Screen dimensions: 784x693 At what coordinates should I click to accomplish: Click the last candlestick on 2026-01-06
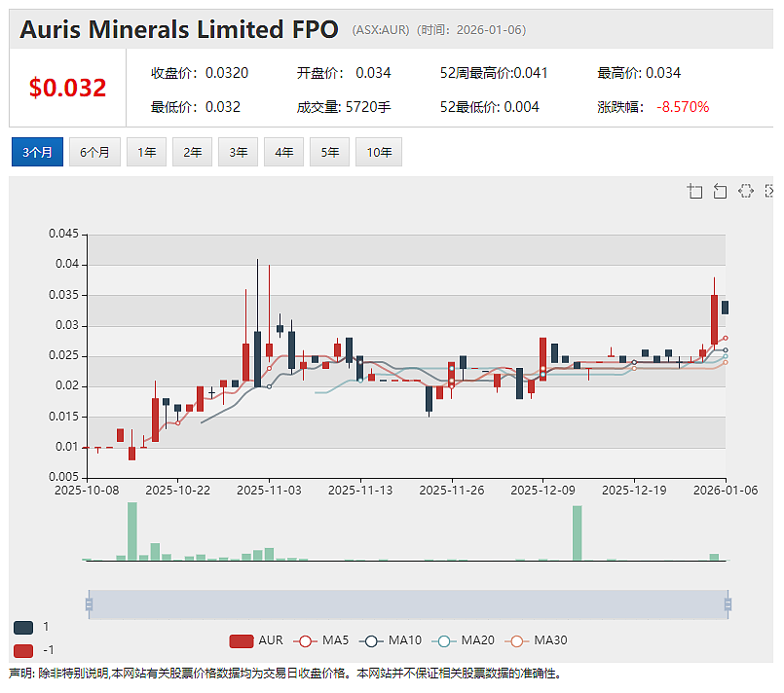725,308
